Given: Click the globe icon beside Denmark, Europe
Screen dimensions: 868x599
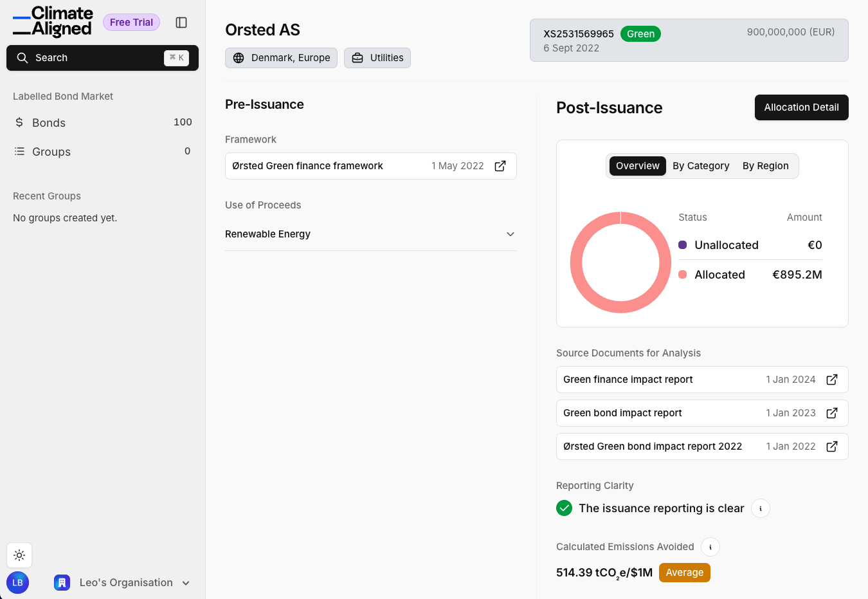Looking at the screenshot, I should click(x=239, y=58).
